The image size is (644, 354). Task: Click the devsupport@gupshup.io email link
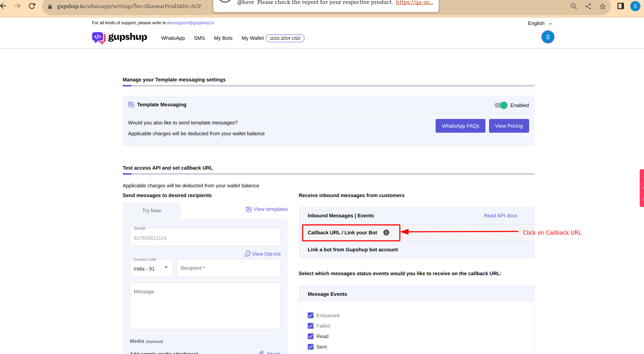[191, 23]
